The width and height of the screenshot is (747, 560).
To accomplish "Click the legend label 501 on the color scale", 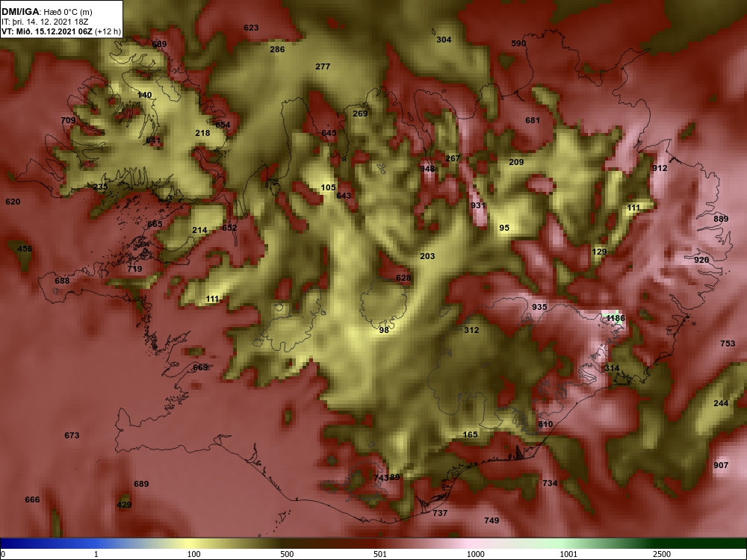I will pyautogui.click(x=380, y=554).
